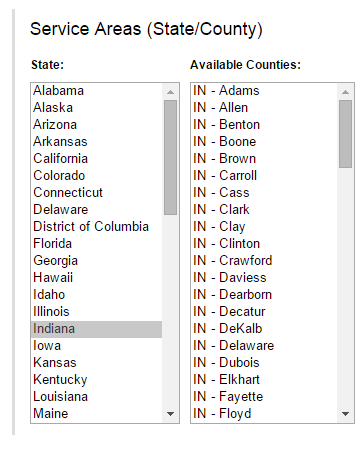Click the Available Counties scrollbar thumb

[x=345, y=134]
